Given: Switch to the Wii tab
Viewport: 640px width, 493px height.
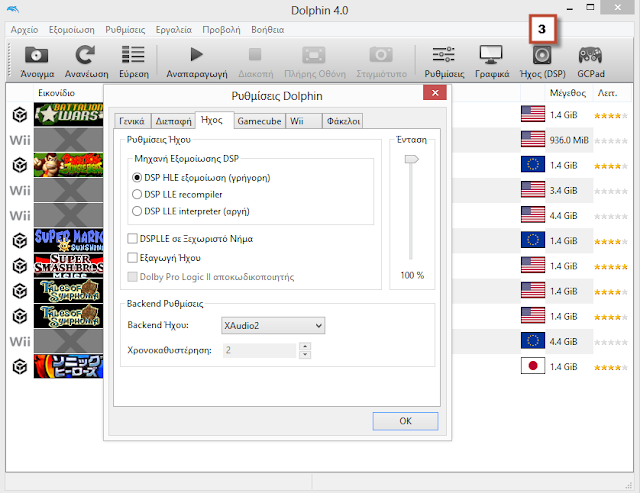Looking at the screenshot, I should (304, 121).
